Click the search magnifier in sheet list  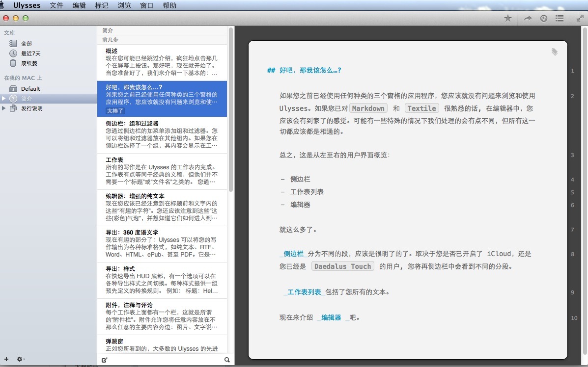(227, 360)
